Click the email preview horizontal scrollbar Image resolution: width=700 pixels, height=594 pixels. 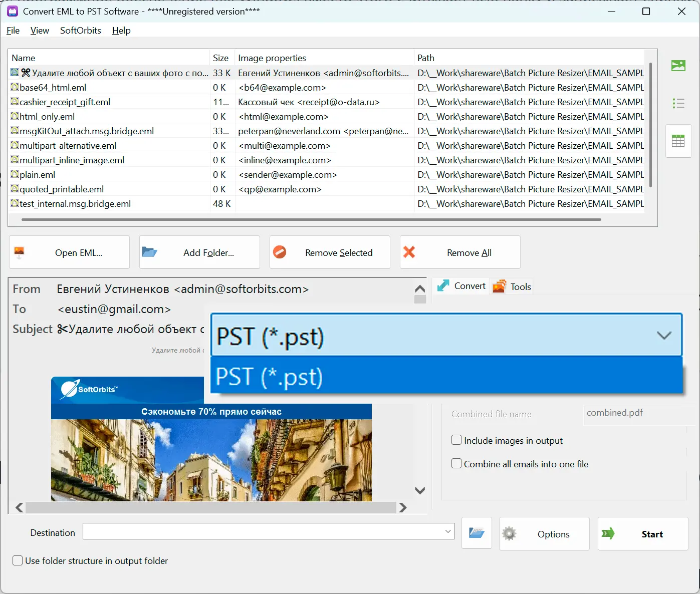click(211, 507)
